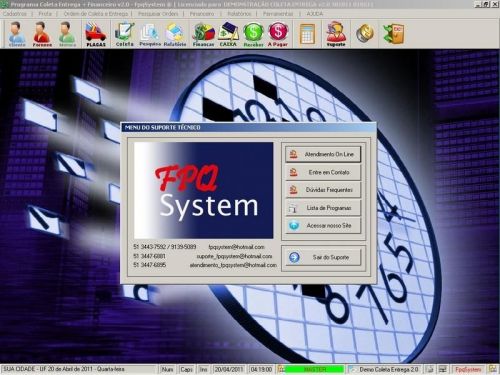The width and height of the screenshot is (500, 375).
Task: Open Dúvidas Frequentes button
Action: pyautogui.click(x=323, y=190)
